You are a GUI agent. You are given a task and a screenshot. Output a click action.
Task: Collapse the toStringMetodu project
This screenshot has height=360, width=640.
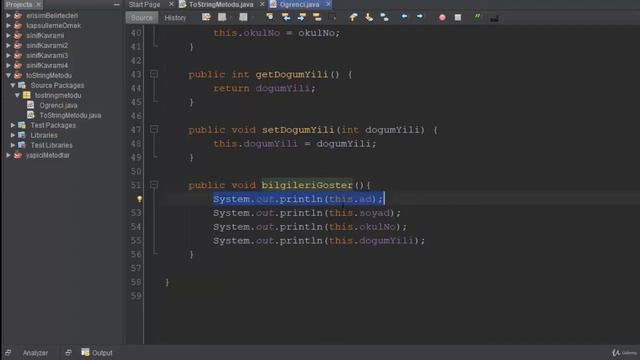tap(8, 76)
